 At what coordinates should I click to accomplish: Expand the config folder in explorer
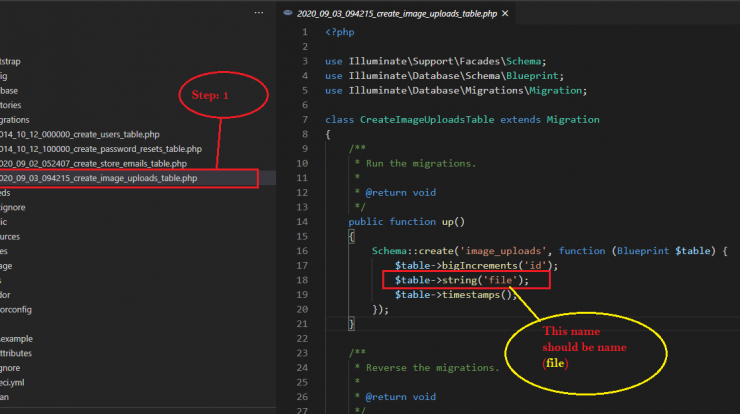click(x=4, y=76)
